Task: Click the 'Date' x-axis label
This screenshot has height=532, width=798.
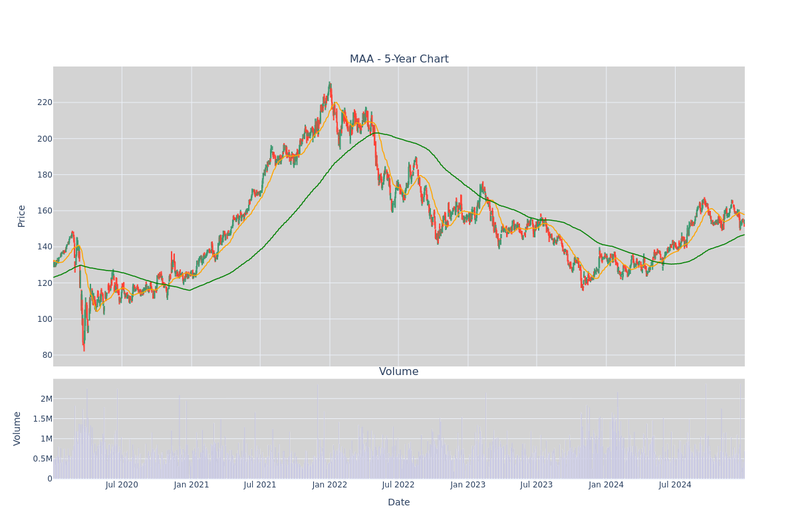Action: pyautogui.click(x=399, y=503)
